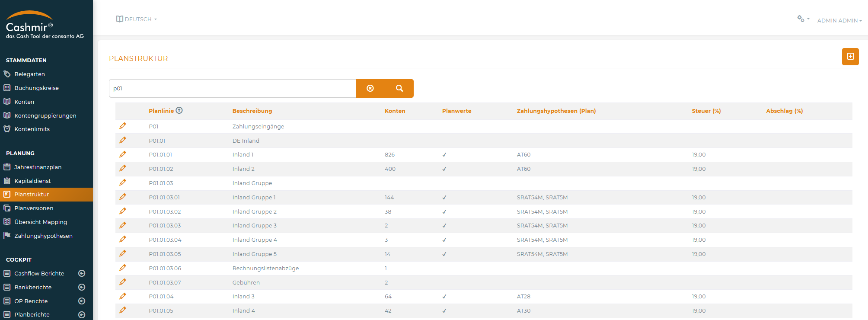Sort by the Planlinie column header
The image size is (868, 320).
point(161,111)
